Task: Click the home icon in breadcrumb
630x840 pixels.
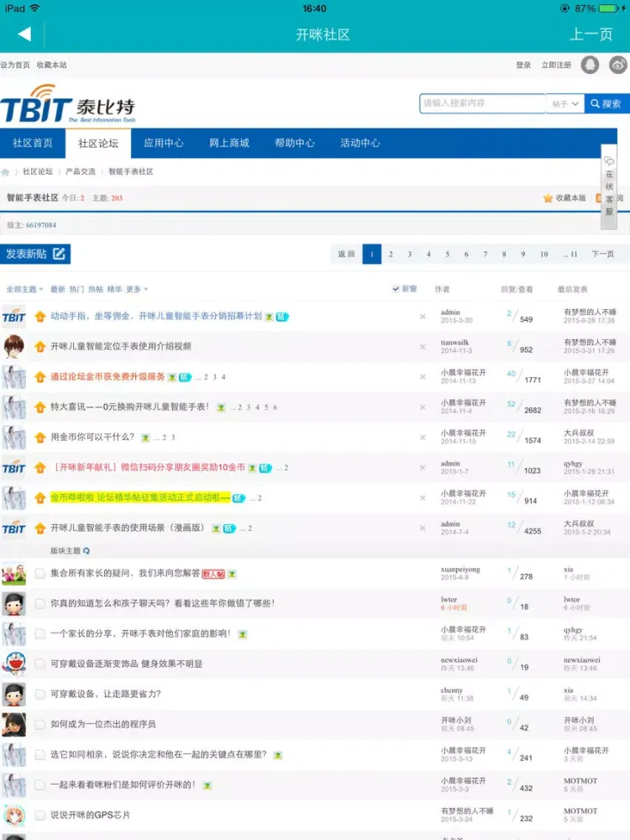Action: click(5, 172)
